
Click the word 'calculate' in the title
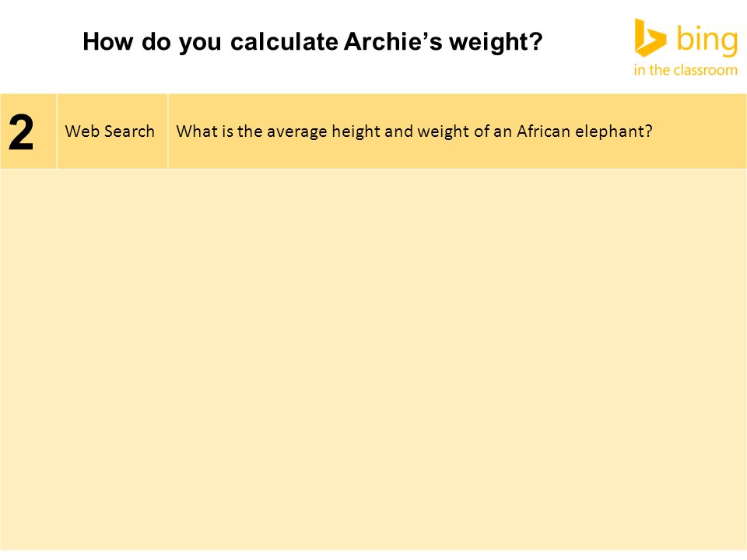(x=285, y=41)
